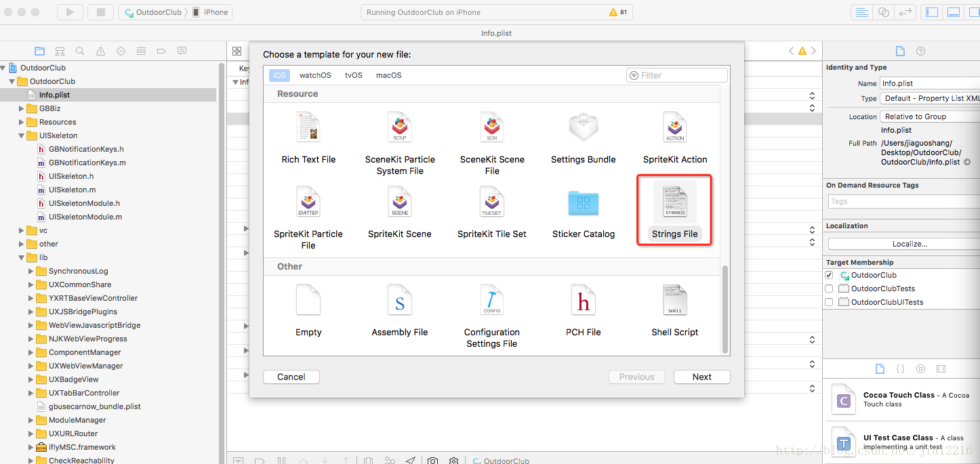980x464 pixels.
Task: Toggle the utilities inspector panel
Action: coord(973,12)
